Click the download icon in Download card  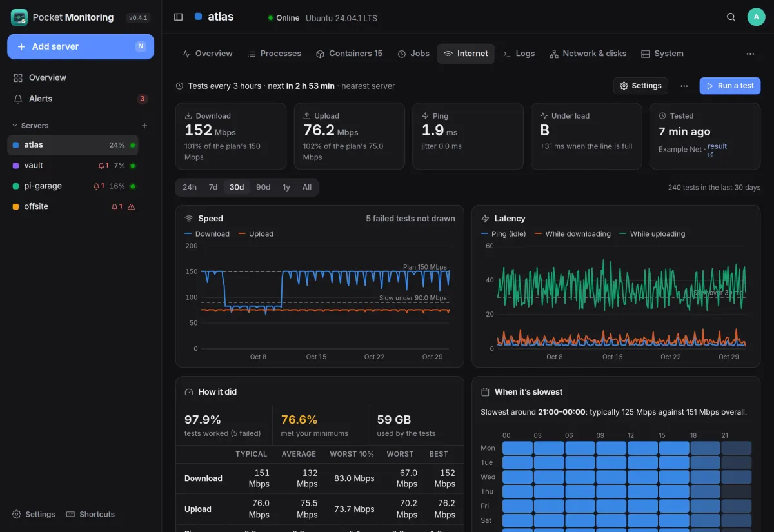point(188,116)
